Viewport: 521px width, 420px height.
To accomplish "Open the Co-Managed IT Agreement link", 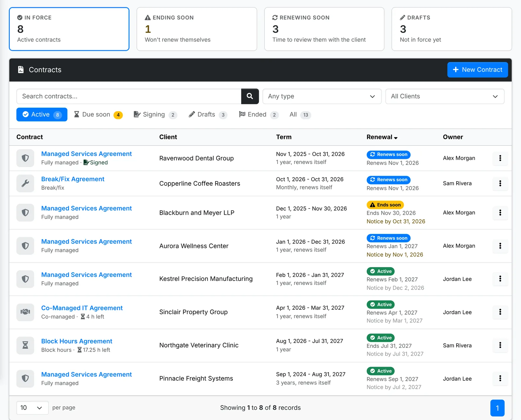I will 82,308.
